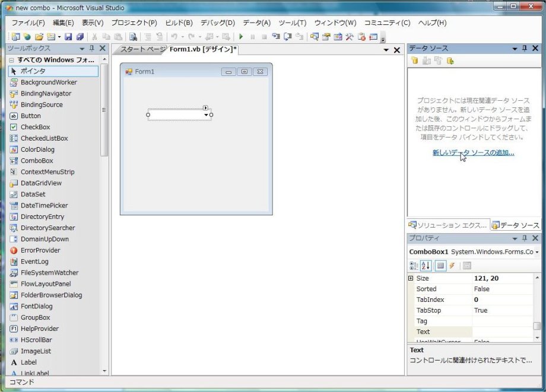Click the Toolbox scroll down arrow
This screenshot has height=392, width=546.
[104, 371]
